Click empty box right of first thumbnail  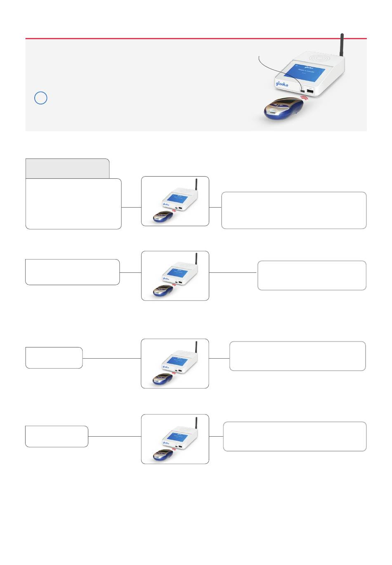coord(294,210)
